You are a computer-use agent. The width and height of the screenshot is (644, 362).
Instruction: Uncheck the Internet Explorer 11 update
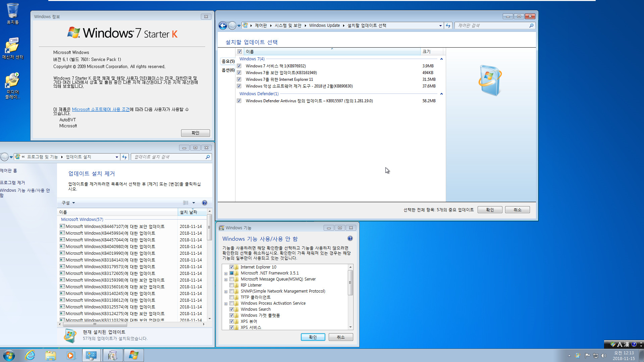(239, 79)
